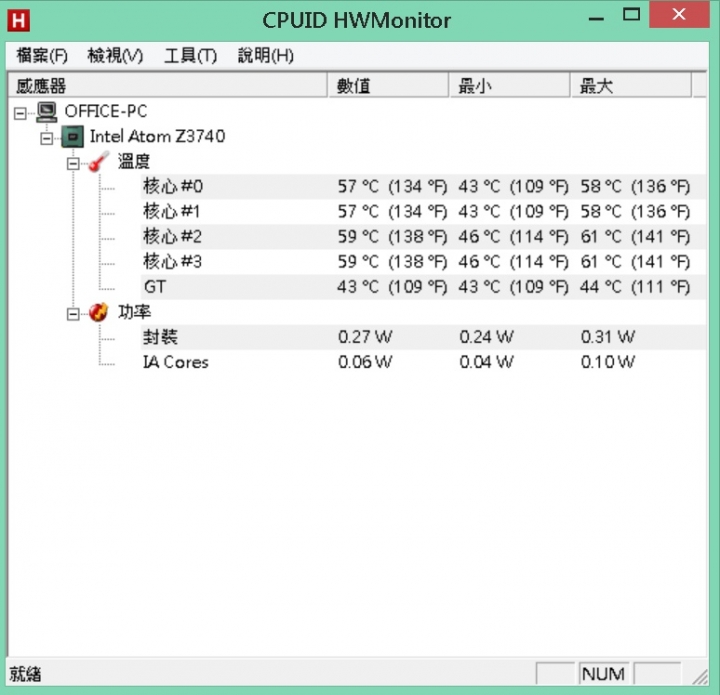The height and width of the screenshot is (695, 720).
Task: Click 封裝 current value 0.27 W
Action: click(365, 337)
